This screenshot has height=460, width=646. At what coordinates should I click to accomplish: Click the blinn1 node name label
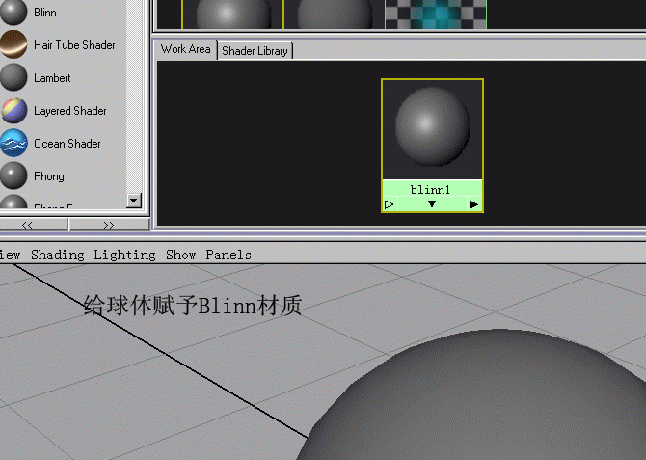tap(432, 189)
